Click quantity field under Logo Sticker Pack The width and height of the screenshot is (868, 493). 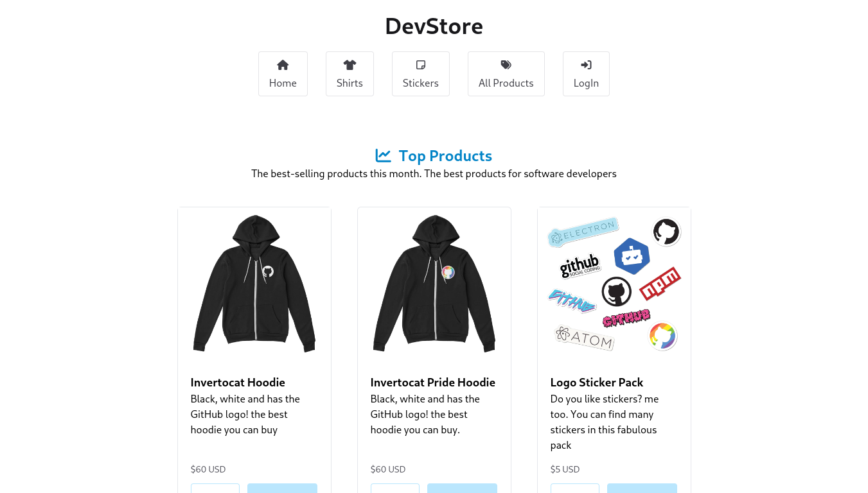point(575,488)
